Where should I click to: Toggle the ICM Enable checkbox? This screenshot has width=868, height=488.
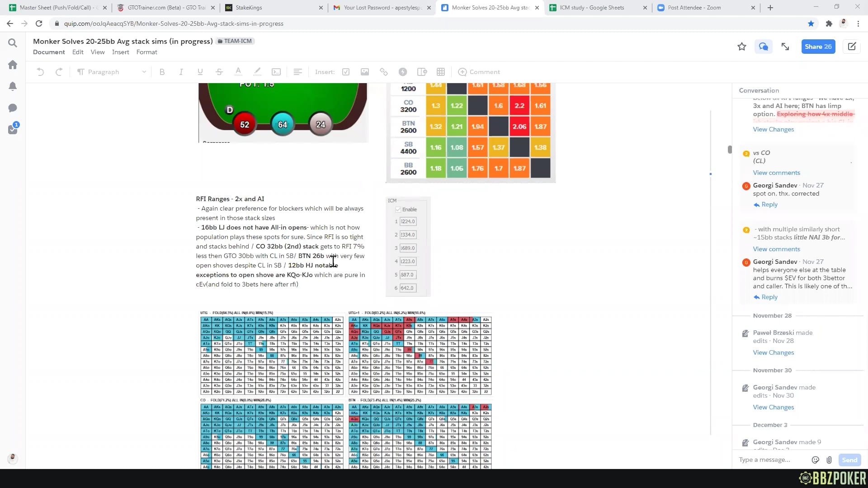398,209
